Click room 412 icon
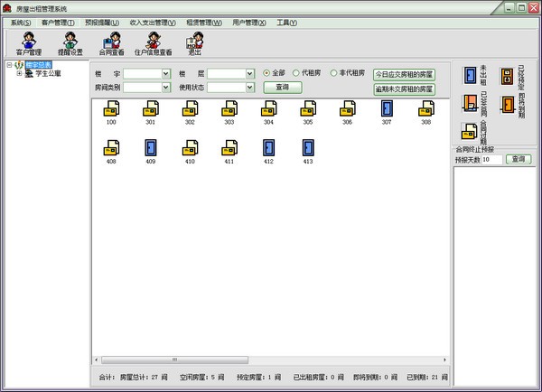Screen dimensions: 542x392 [x=268, y=148]
